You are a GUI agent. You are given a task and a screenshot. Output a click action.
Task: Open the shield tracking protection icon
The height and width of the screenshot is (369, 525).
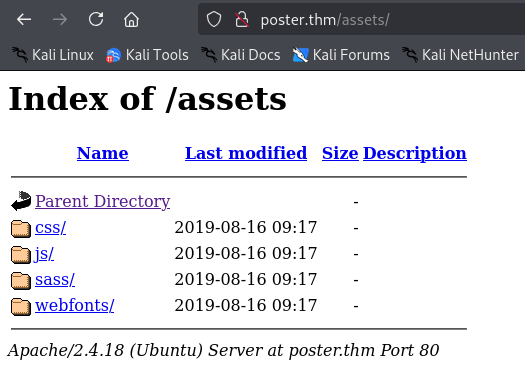click(214, 19)
